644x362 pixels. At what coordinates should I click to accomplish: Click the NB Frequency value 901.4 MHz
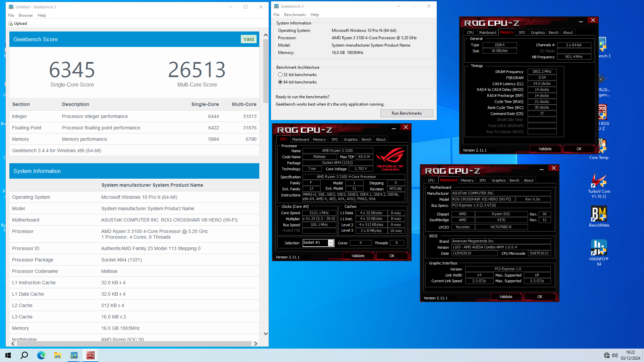pos(574,57)
